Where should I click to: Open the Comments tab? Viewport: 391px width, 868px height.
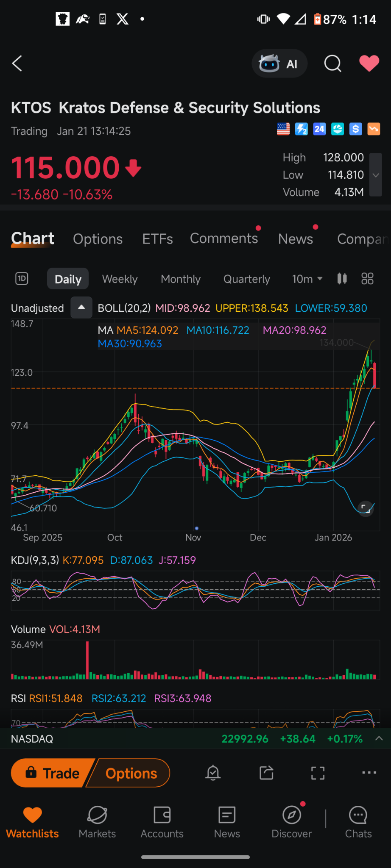(224, 238)
